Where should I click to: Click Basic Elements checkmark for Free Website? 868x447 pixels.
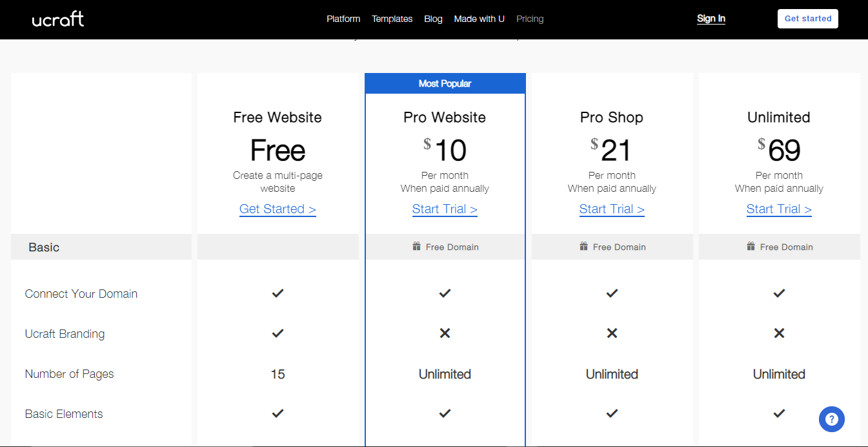click(x=278, y=413)
